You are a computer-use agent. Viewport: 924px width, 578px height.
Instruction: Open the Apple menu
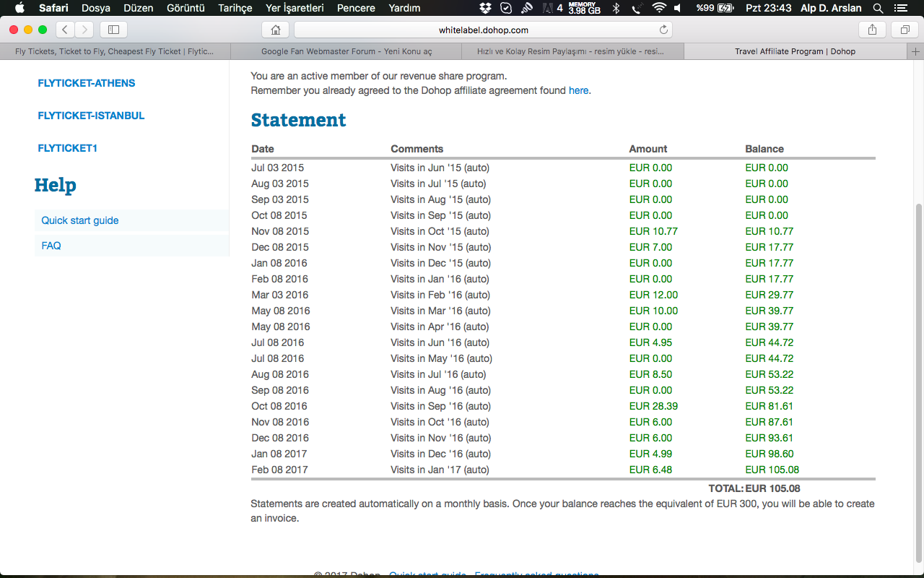(x=19, y=8)
